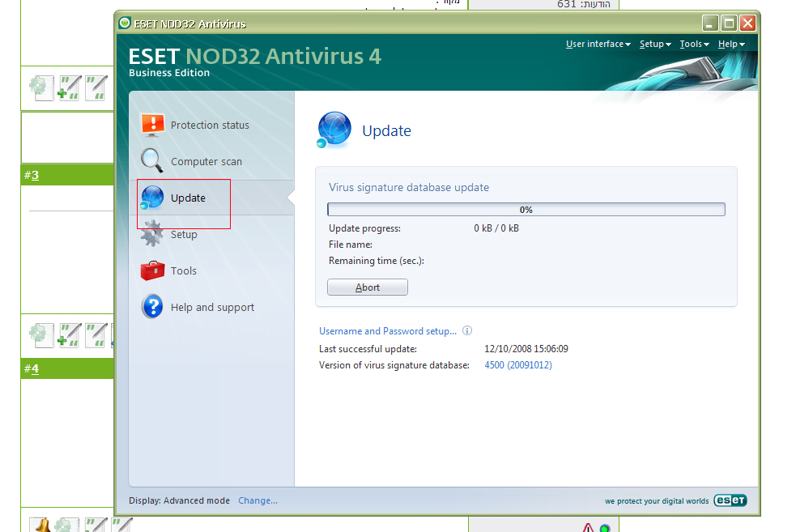Click the plain quote icon above post #4
Image resolution: width=796 pixels, height=532 pixels.
click(96, 335)
